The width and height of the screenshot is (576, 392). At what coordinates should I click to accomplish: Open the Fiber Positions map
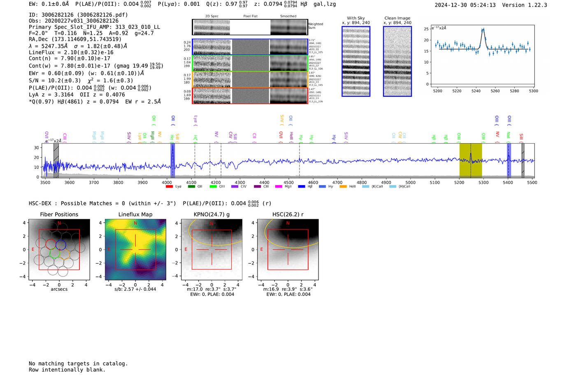(x=59, y=249)
